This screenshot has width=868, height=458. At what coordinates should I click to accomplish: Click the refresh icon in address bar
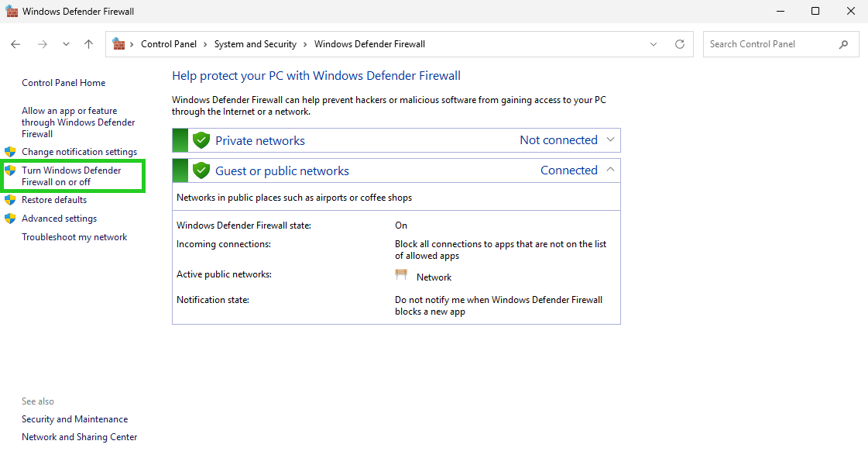[x=680, y=44]
